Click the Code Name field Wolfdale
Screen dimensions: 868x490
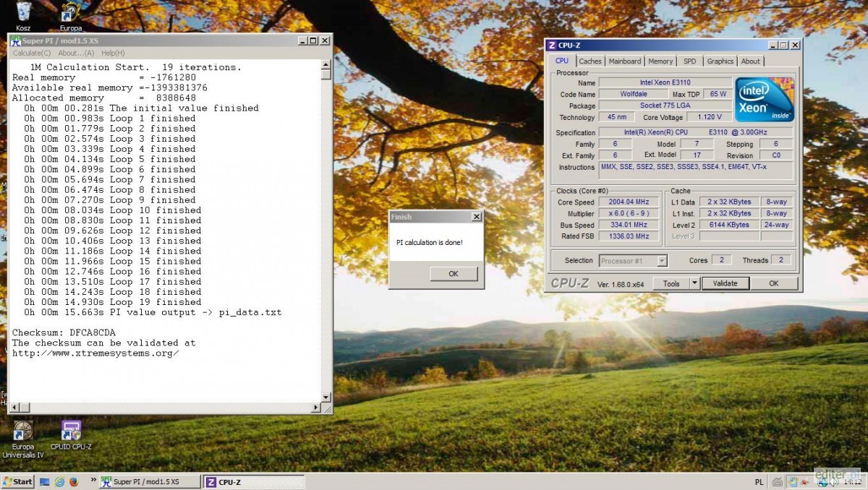(x=634, y=95)
